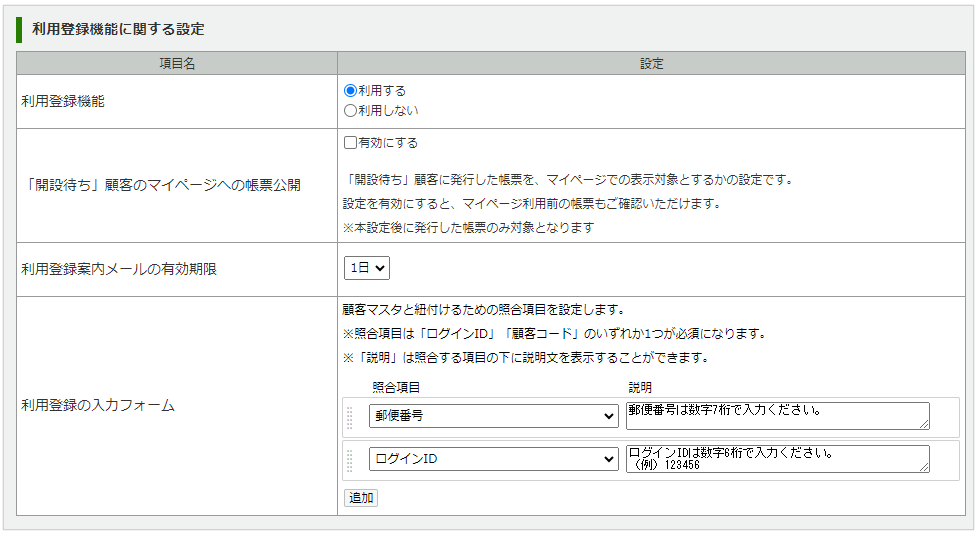Grab the drag handle for 郵便番号 row

tap(350, 417)
